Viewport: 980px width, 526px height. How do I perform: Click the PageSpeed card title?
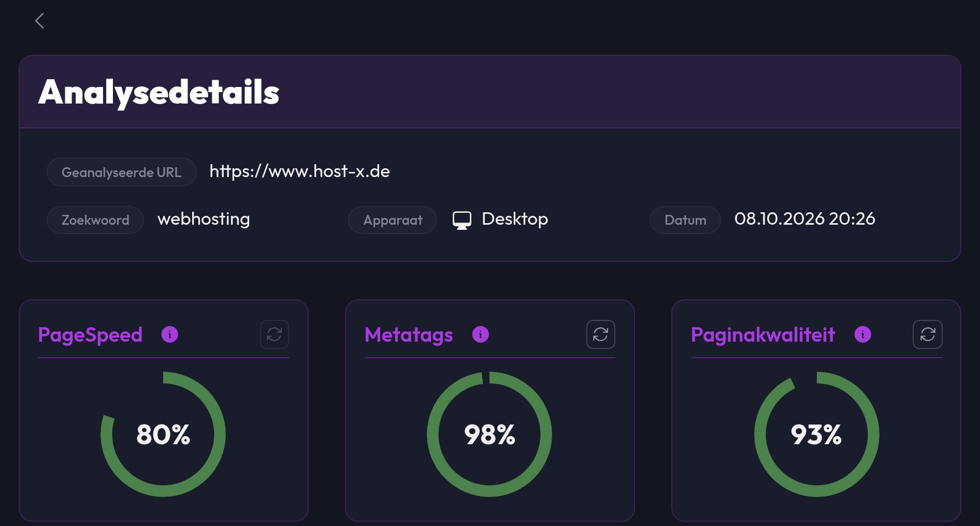(90, 335)
